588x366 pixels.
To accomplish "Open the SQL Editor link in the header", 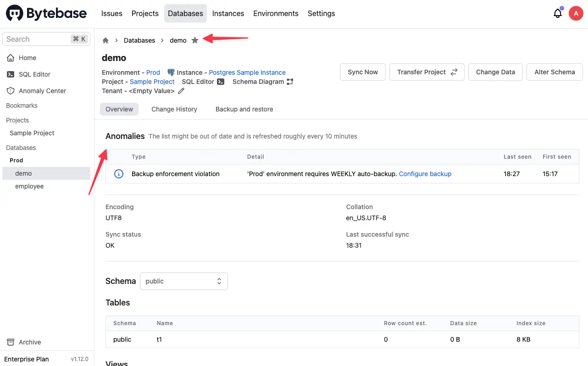I will pyautogui.click(x=198, y=82).
